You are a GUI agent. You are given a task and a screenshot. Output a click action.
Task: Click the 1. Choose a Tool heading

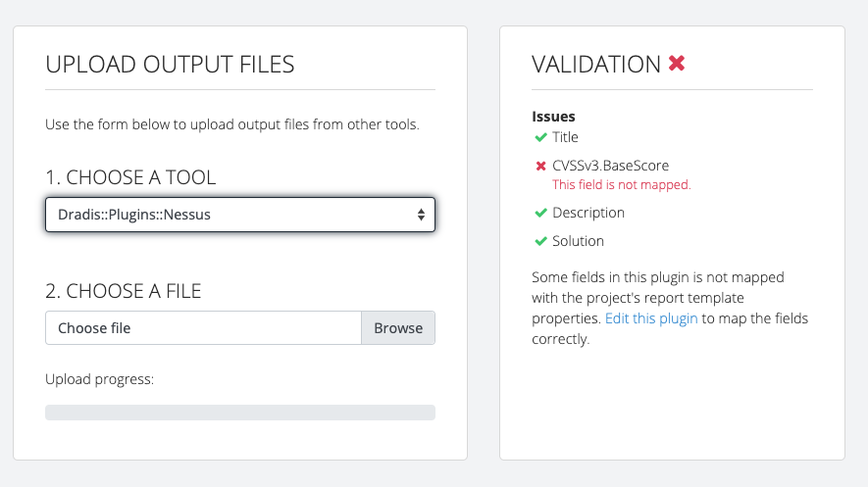coord(130,177)
